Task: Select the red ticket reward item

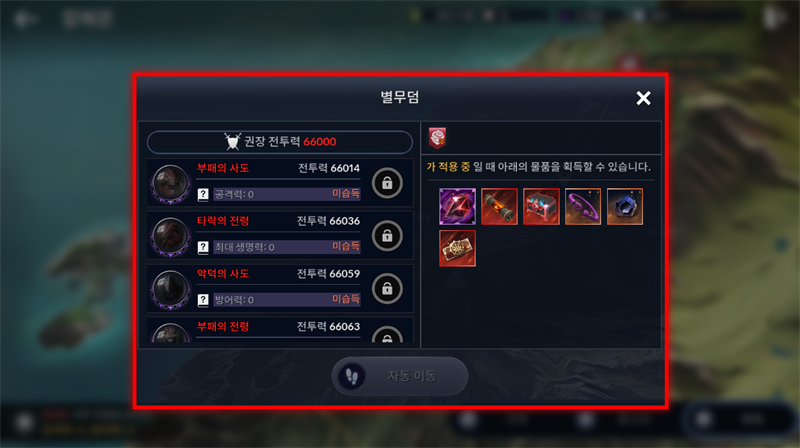Action: coord(457,248)
